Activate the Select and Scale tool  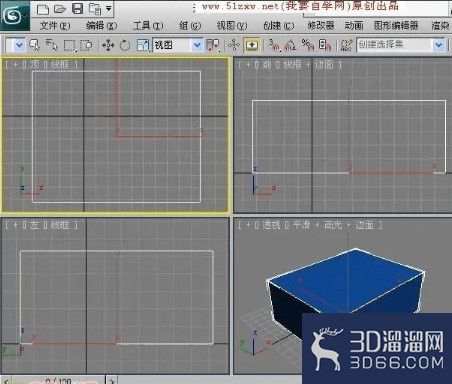pos(143,45)
